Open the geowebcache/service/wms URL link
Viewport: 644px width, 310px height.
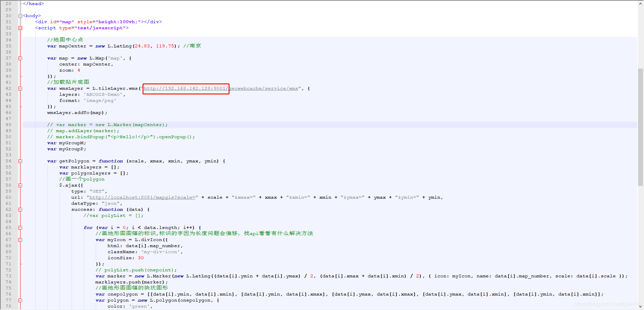[221, 88]
